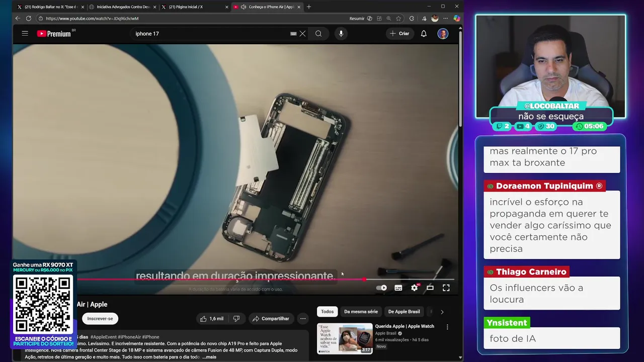Click the Inscrever-se button

[100, 318]
